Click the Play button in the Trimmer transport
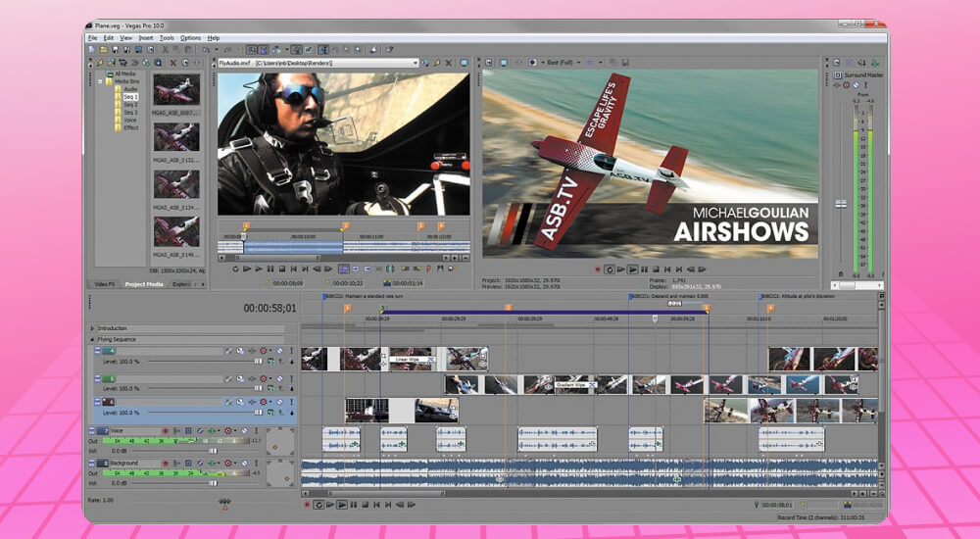 click(x=259, y=269)
